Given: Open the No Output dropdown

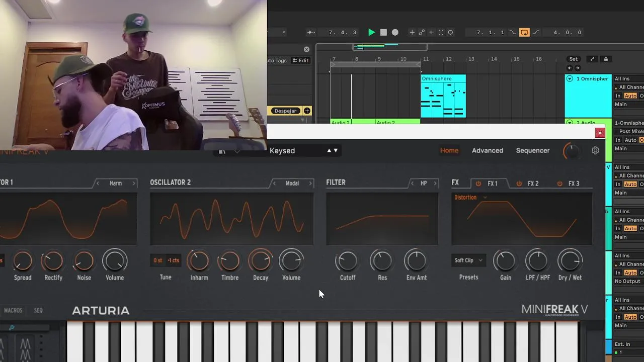Looking at the screenshot, I should [629, 281].
